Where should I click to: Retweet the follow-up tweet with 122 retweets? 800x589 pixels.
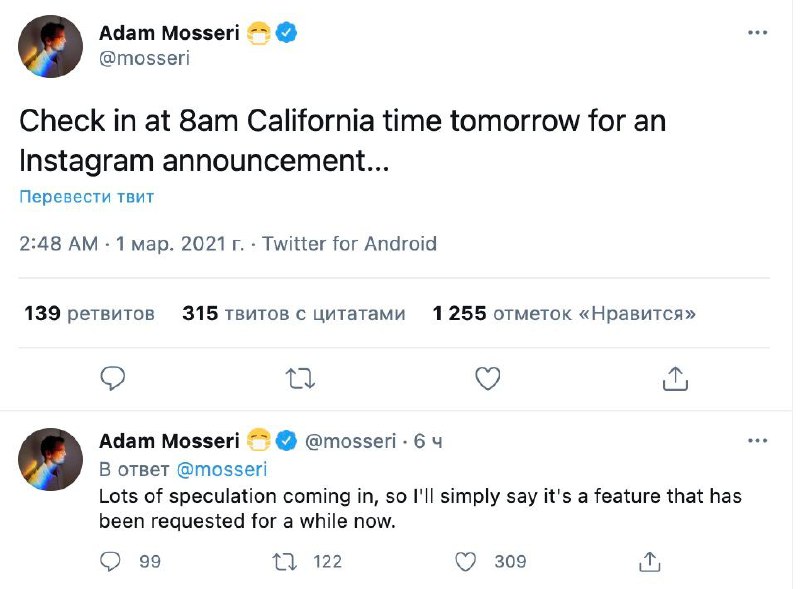point(287,561)
